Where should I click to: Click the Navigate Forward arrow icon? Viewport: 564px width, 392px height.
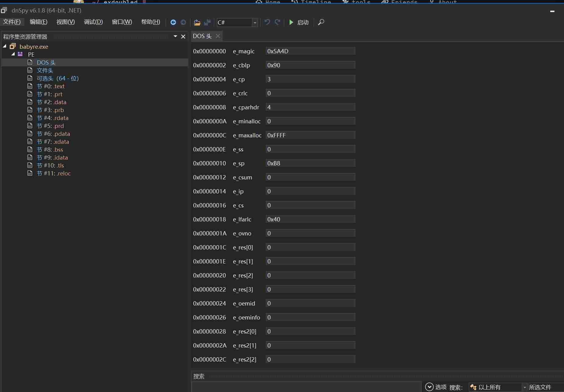coord(183,22)
